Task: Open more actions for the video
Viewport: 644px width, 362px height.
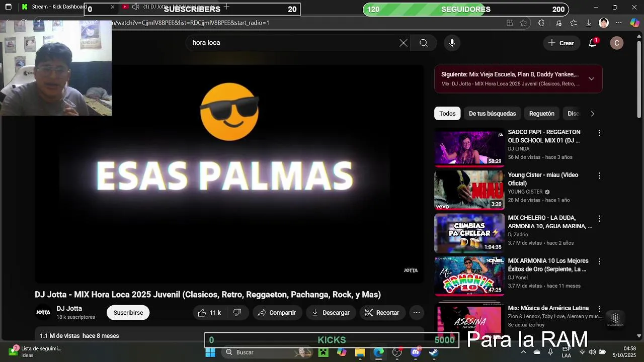Action: [417, 312]
